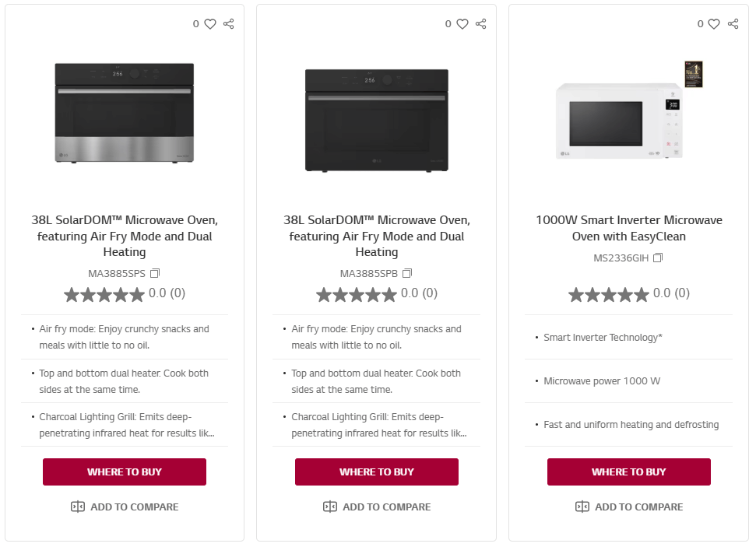Click the heart icon on MA3885SPB card
Screen dimensions: 756x547
click(462, 24)
